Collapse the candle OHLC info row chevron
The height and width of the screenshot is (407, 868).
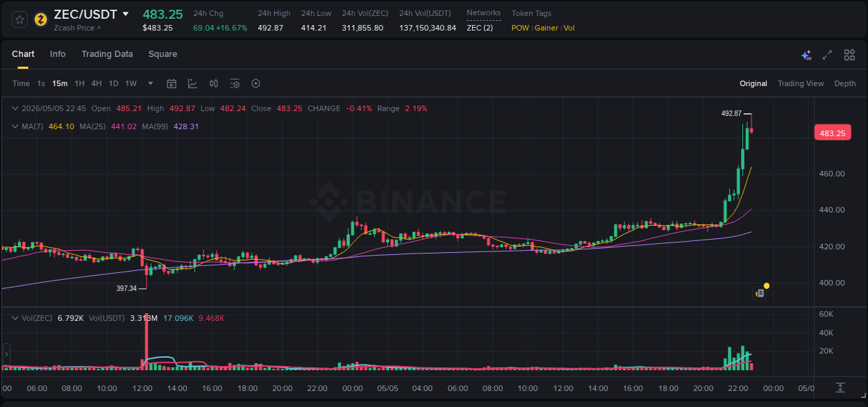pyautogui.click(x=15, y=108)
